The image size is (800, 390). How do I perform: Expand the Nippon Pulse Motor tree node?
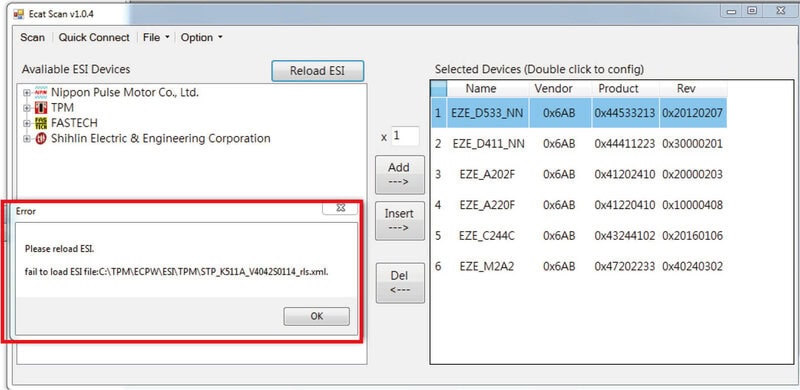(27, 93)
